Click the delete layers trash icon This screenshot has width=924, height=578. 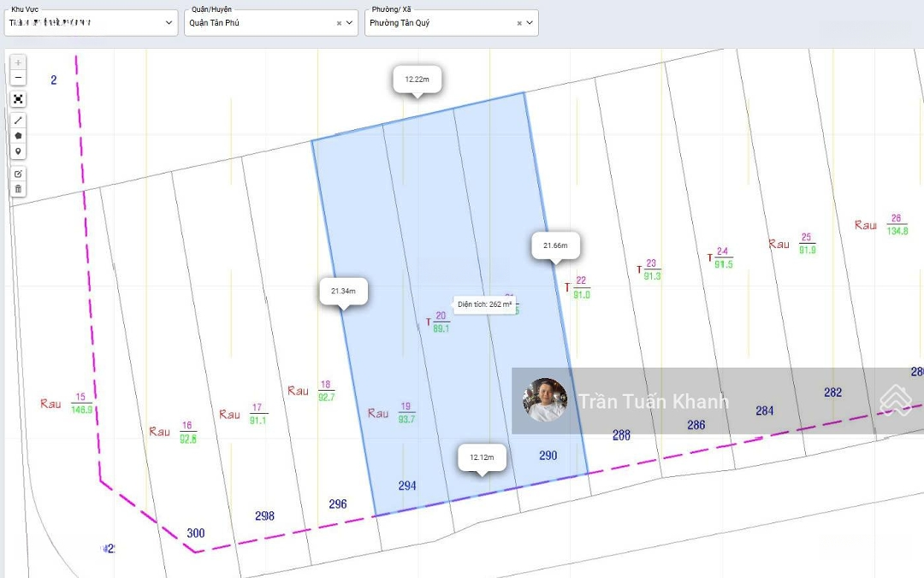tap(18, 188)
